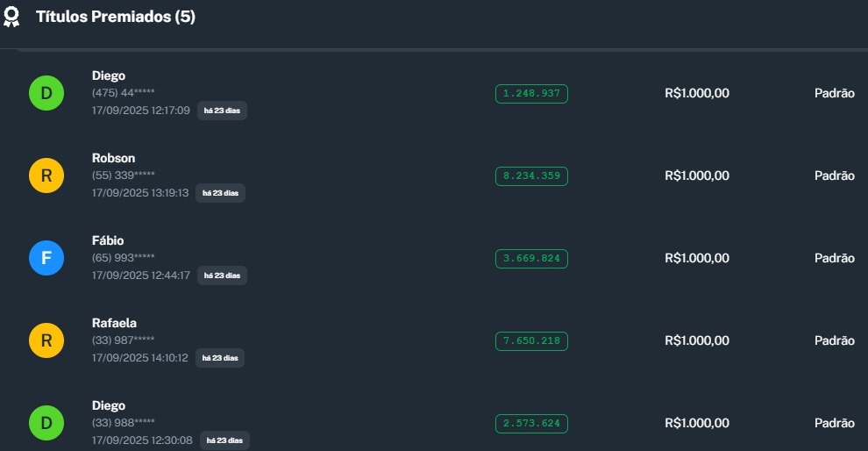Open ticket number 3.669.824
The width and height of the screenshot is (868, 451).
tap(531, 258)
